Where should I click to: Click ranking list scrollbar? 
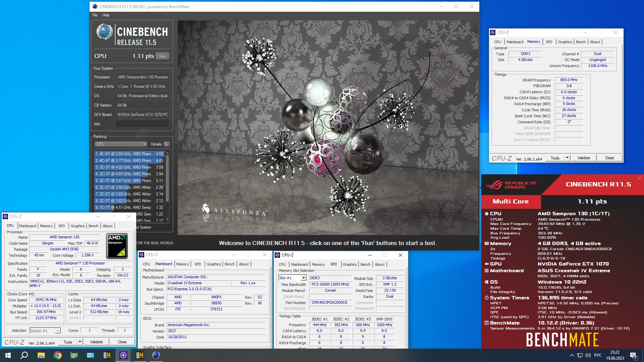(x=167, y=178)
